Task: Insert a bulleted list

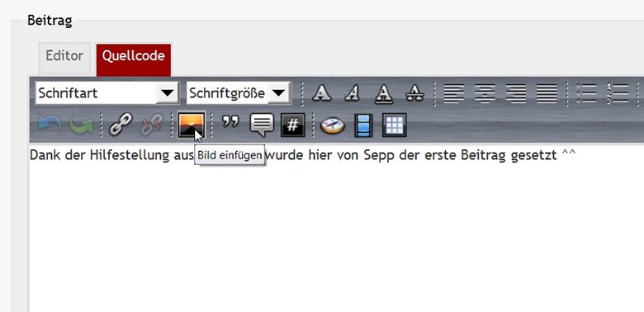Action: click(586, 93)
